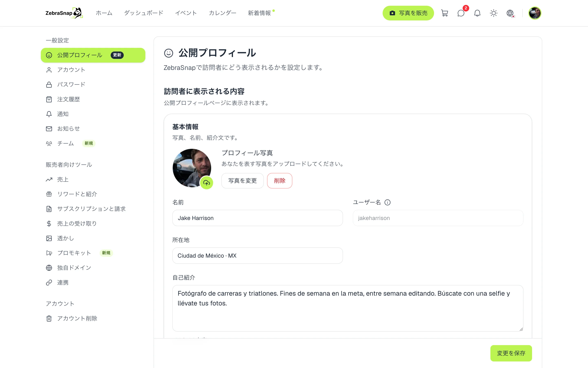
Task: Open チーム settings in sidebar
Action: click(x=93, y=143)
